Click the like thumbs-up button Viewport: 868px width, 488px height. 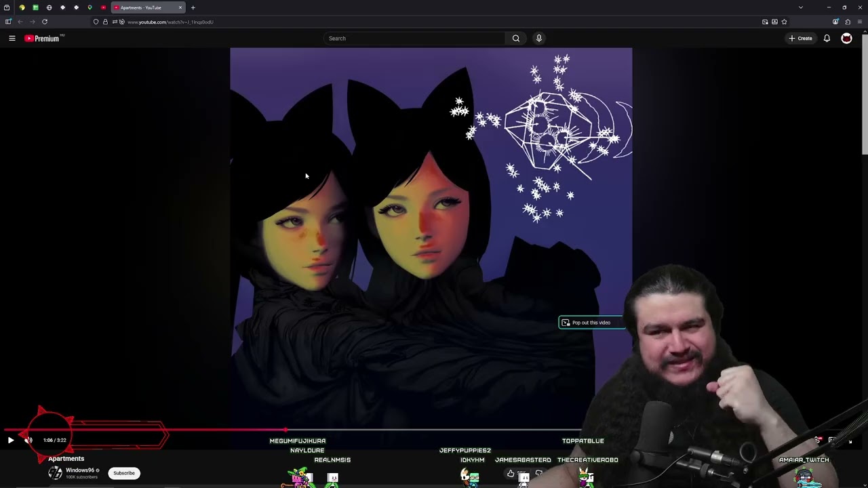click(511, 474)
